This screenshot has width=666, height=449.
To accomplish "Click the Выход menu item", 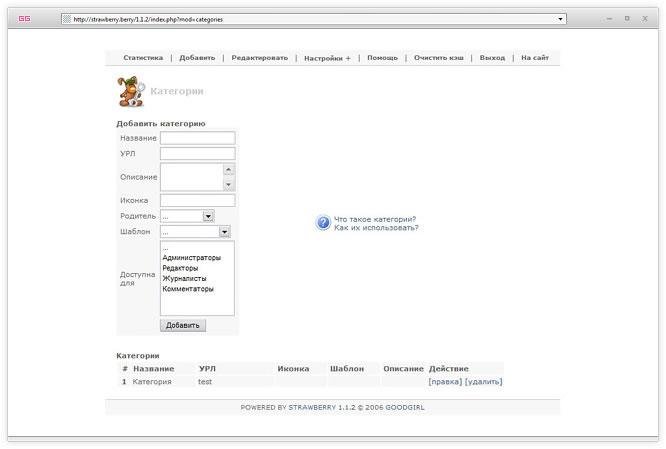I will (492, 58).
